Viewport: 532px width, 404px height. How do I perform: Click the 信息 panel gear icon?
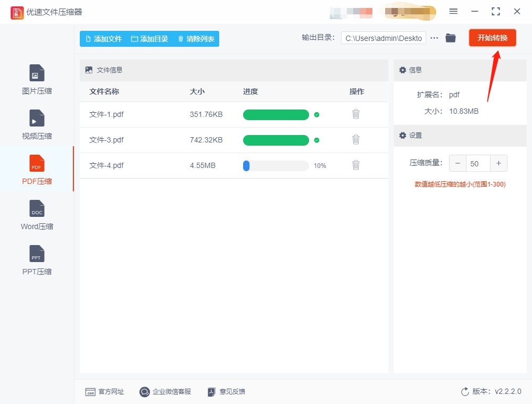tap(402, 70)
